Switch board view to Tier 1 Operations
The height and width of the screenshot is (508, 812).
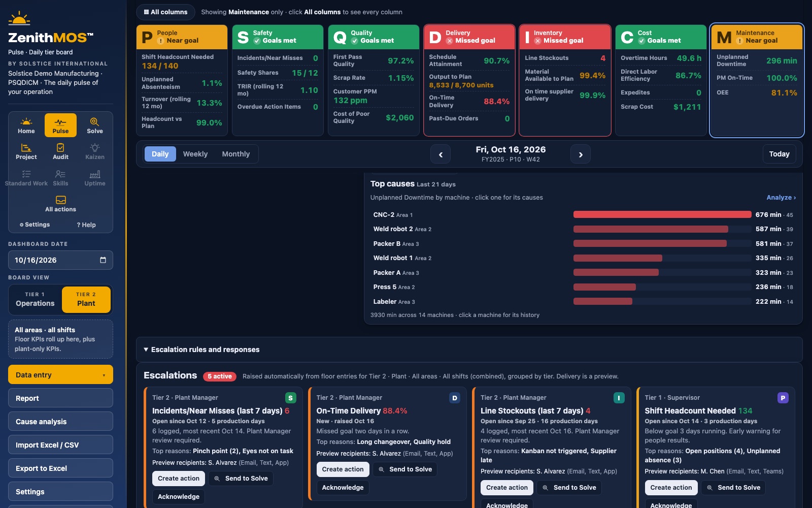point(35,299)
